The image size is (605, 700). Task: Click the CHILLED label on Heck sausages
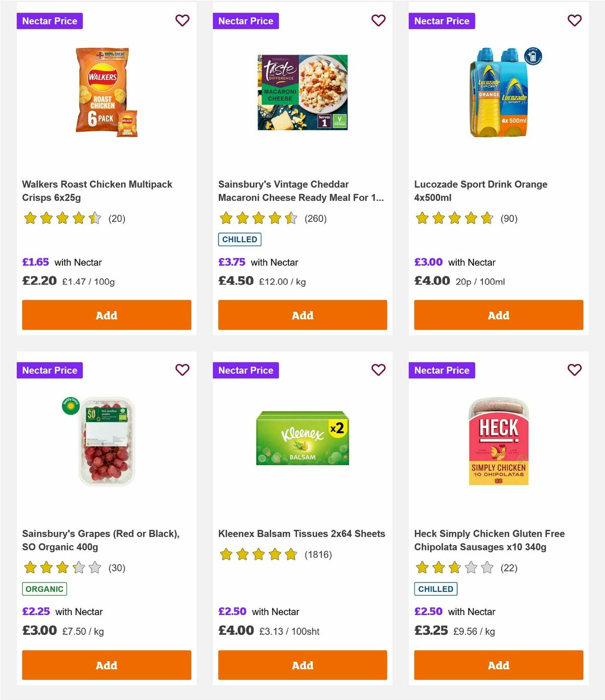(436, 589)
